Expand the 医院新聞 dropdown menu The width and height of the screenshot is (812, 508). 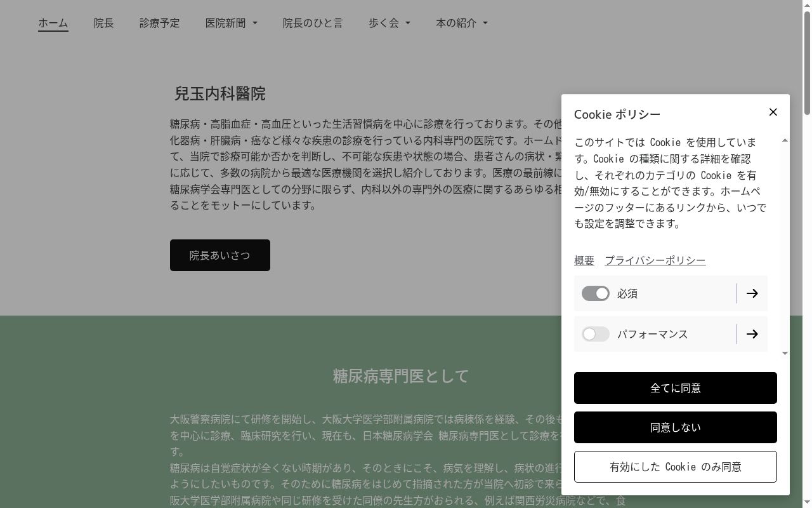coord(232,23)
